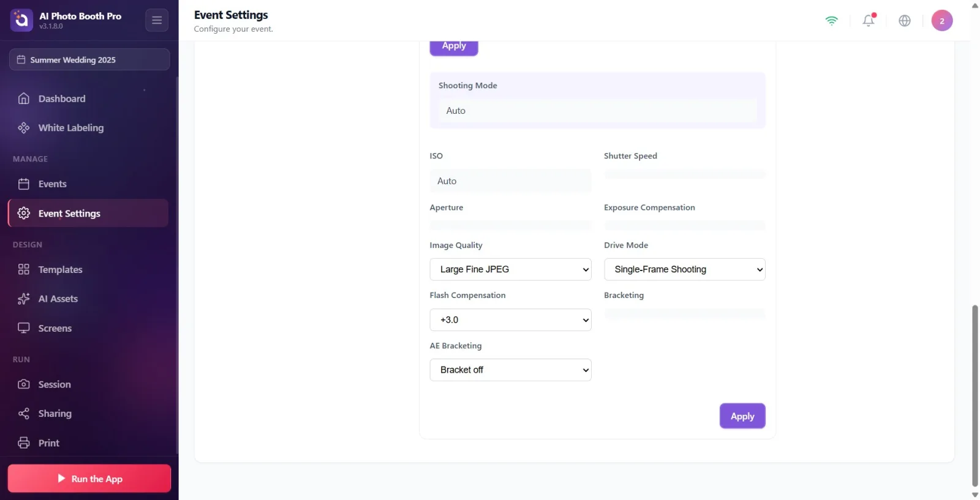Navigate to Events
Viewport: 980px width, 500px height.
point(89,184)
